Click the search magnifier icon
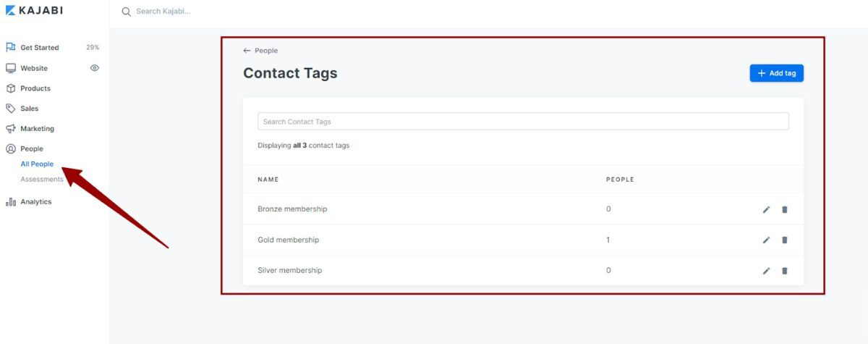This screenshot has width=868, height=344. [127, 12]
